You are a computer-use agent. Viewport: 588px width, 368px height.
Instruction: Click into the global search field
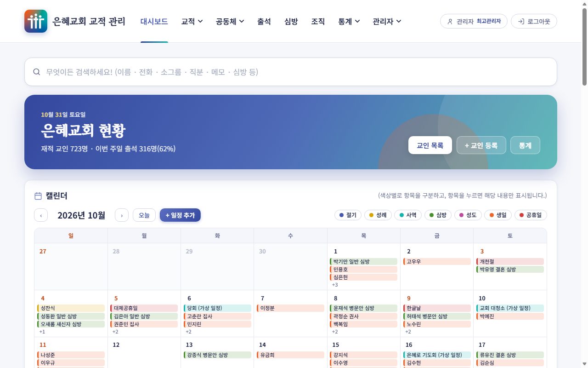[291, 72]
